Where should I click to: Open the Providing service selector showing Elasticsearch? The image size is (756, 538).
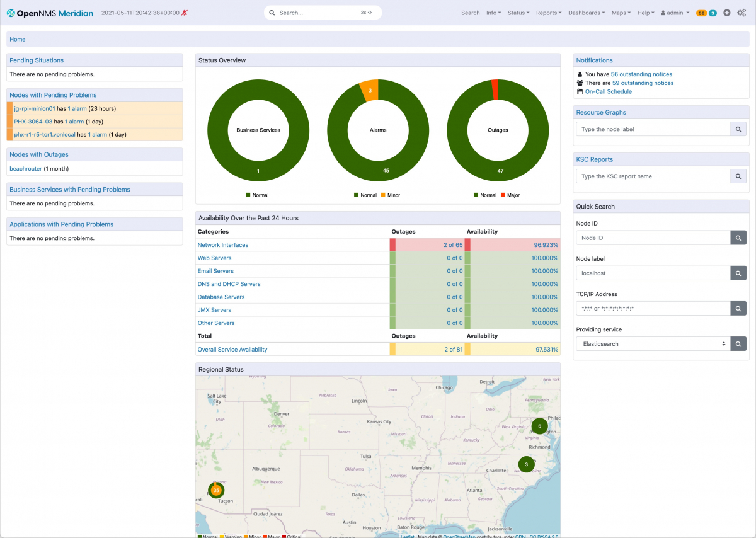[652, 343]
